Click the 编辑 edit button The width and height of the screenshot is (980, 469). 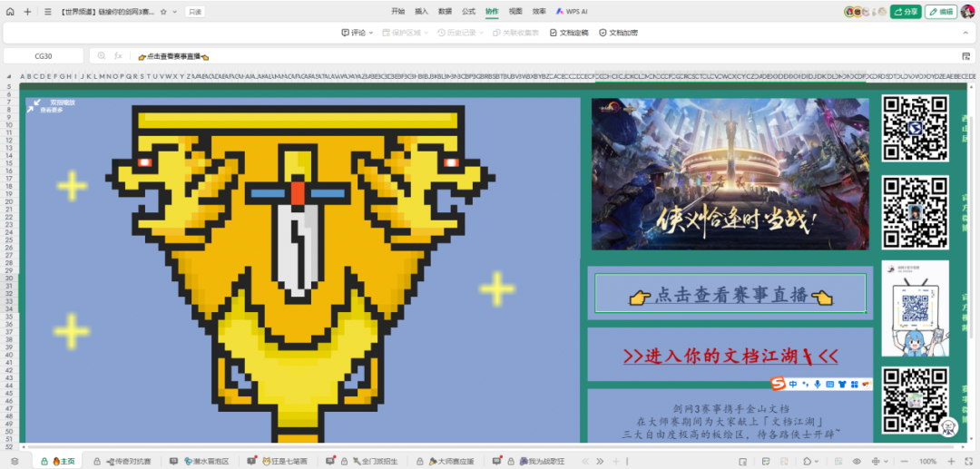point(941,11)
